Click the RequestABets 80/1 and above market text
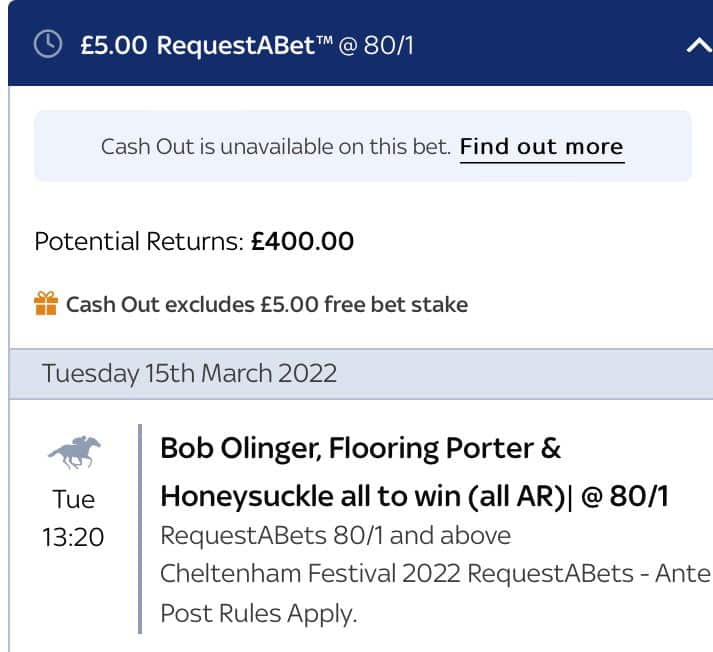 pyautogui.click(x=335, y=536)
